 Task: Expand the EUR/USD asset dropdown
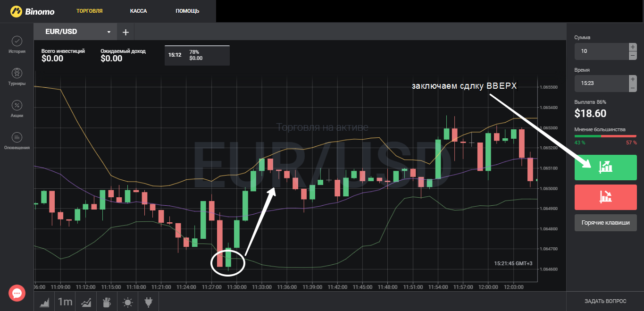coord(109,32)
